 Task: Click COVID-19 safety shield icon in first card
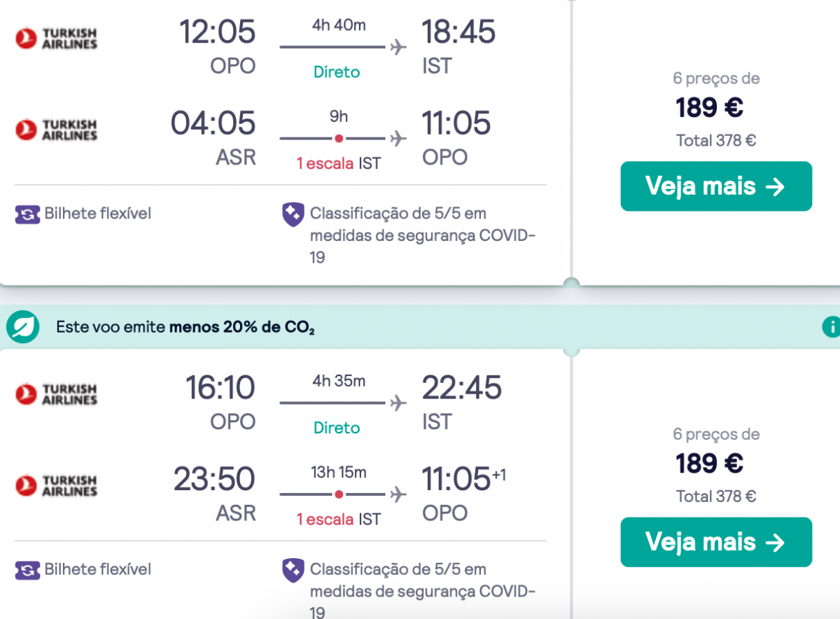tap(293, 214)
